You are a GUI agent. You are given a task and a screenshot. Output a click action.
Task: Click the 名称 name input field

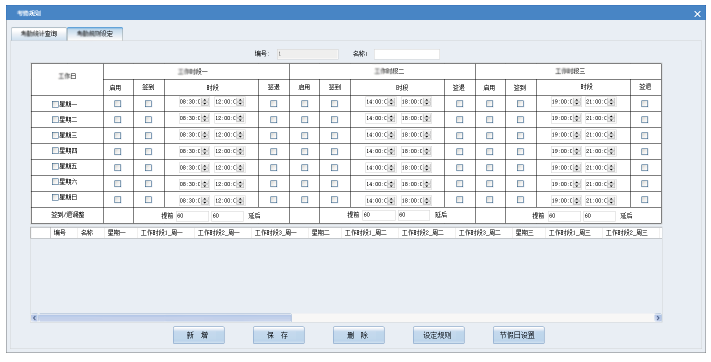407,54
